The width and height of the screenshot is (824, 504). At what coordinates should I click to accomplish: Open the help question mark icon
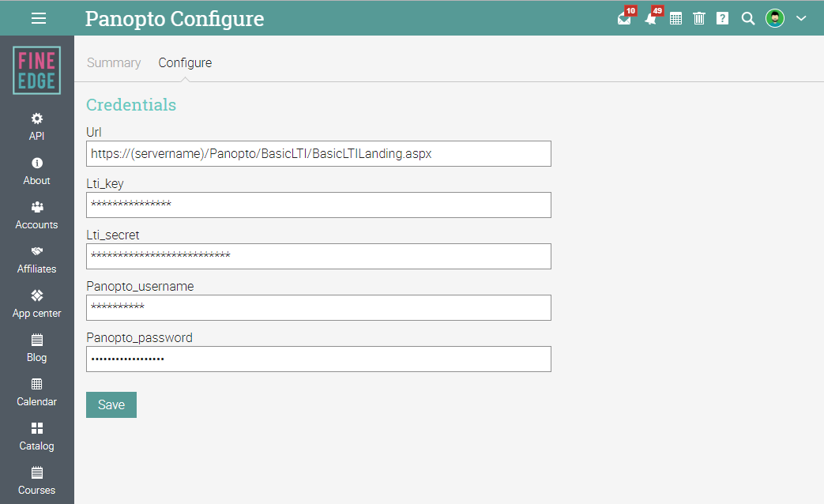tap(723, 18)
